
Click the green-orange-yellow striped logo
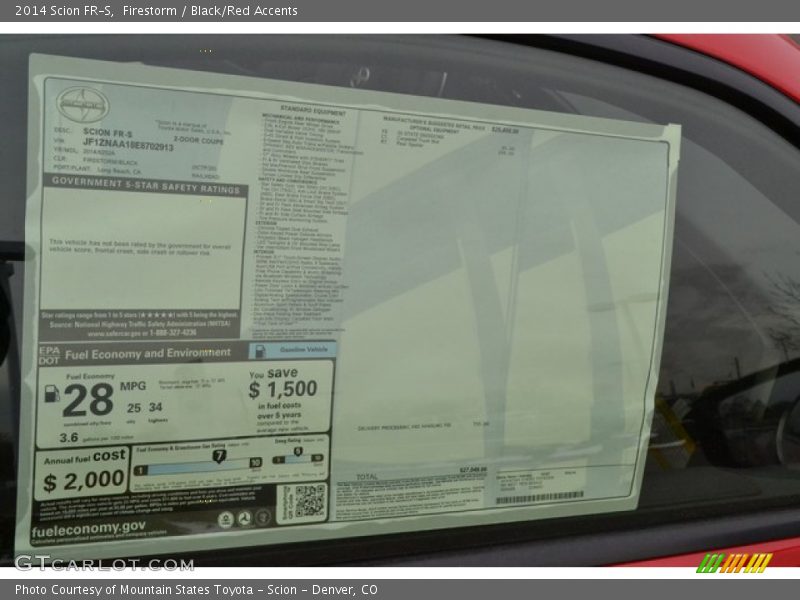click(734, 562)
